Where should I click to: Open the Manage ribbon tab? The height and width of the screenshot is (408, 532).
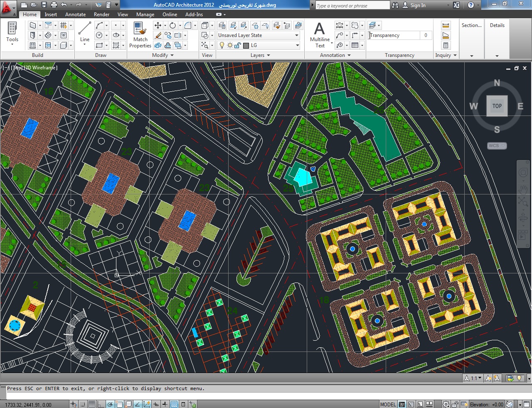[145, 15]
